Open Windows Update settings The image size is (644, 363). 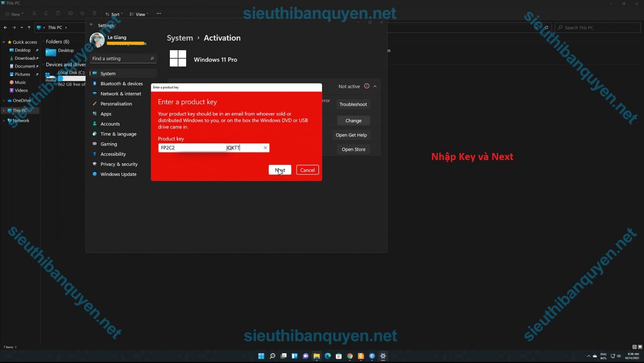coord(118,174)
